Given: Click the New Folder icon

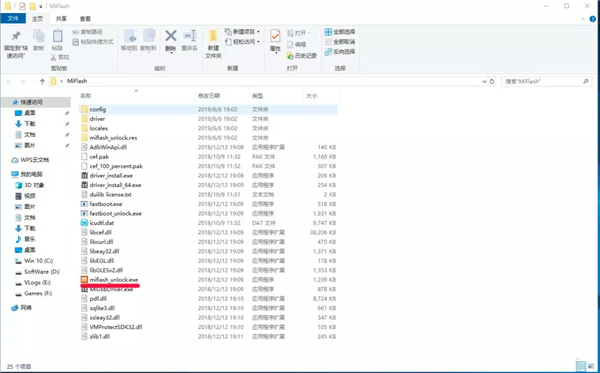Looking at the screenshot, I should (213, 36).
